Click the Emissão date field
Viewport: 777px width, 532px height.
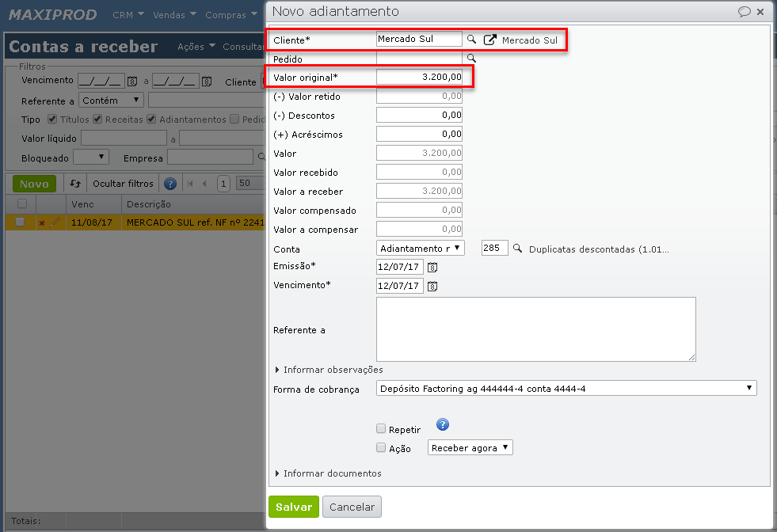coord(400,267)
